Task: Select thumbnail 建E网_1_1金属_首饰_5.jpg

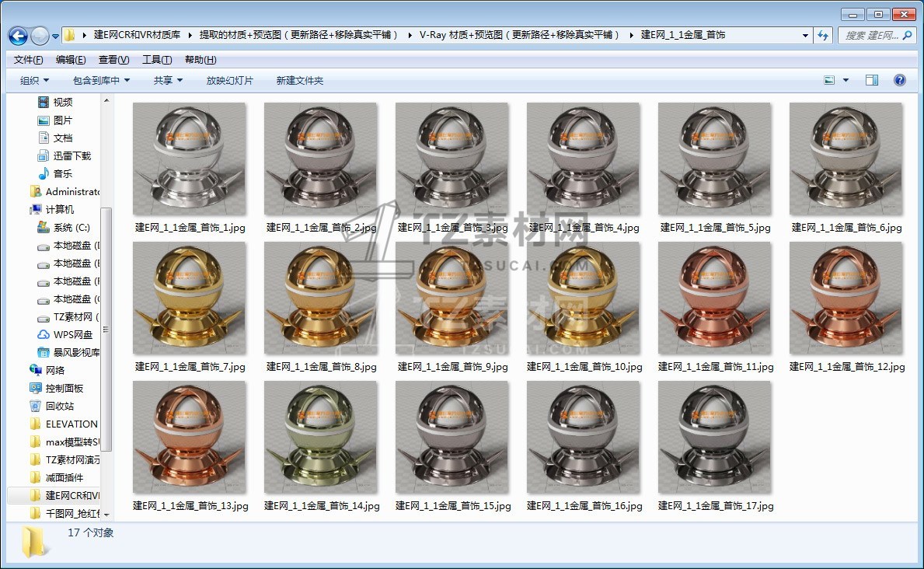Action: (715, 159)
